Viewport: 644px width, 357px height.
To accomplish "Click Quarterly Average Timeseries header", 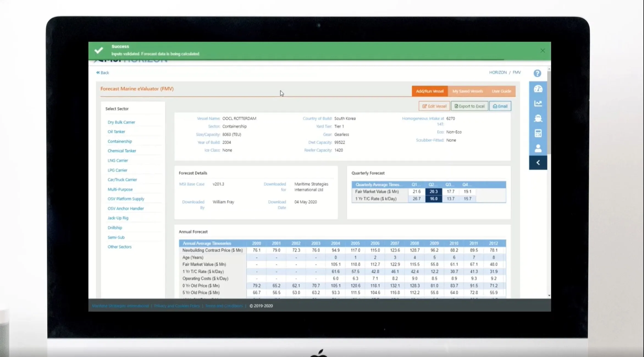I will (379, 184).
